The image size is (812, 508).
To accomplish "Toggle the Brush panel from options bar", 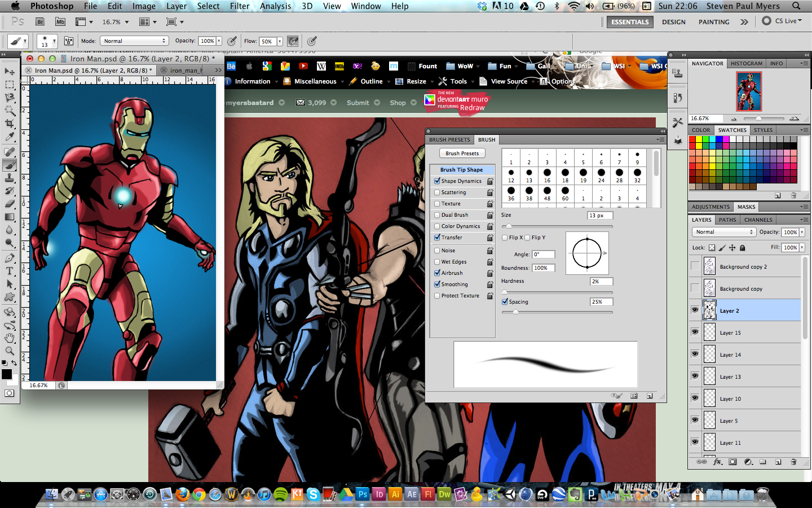I will point(69,41).
